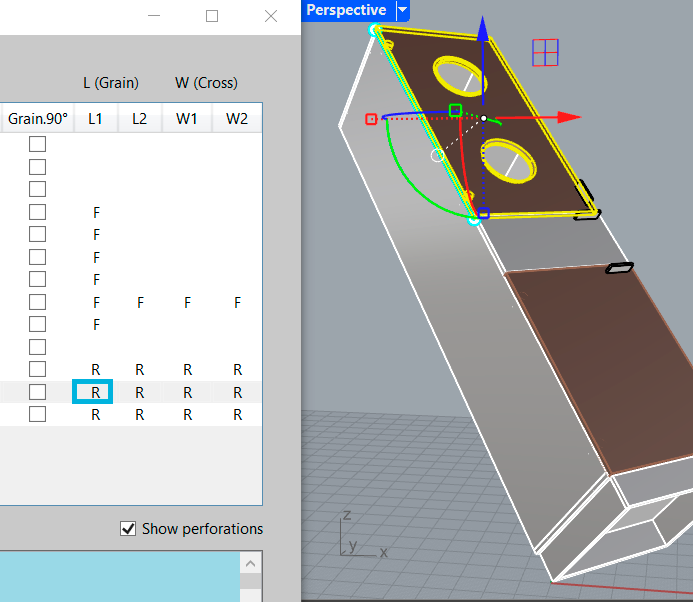Click the Grain.90° column header
Screen dimensions: 693x602
38,118
